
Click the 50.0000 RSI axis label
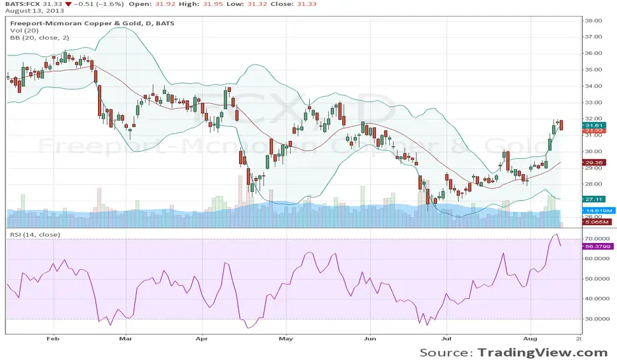[596, 279]
